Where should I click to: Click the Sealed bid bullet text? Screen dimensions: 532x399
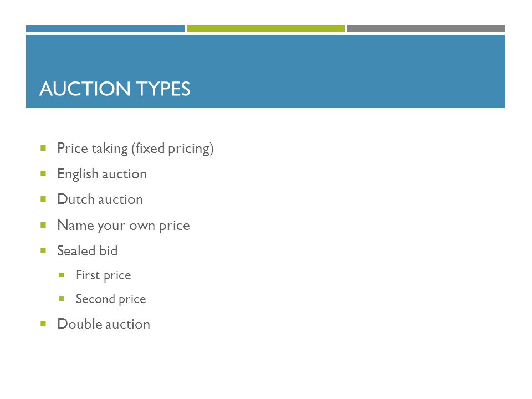[87, 250]
